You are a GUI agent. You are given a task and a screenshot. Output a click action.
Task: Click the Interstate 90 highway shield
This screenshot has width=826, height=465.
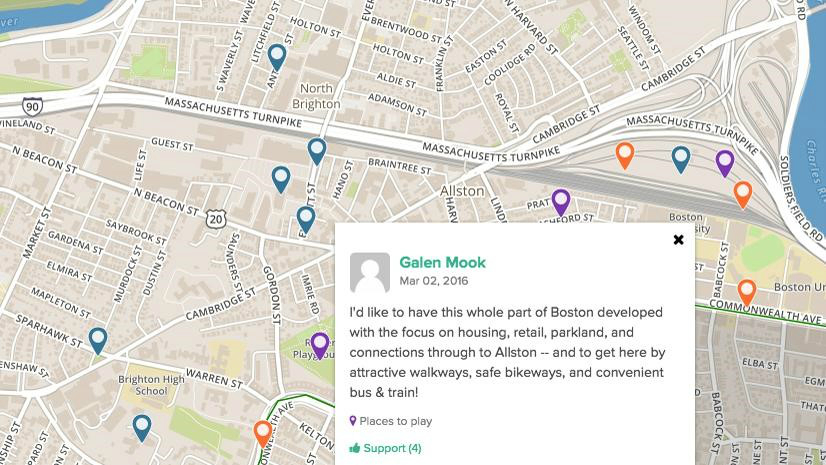(x=32, y=105)
